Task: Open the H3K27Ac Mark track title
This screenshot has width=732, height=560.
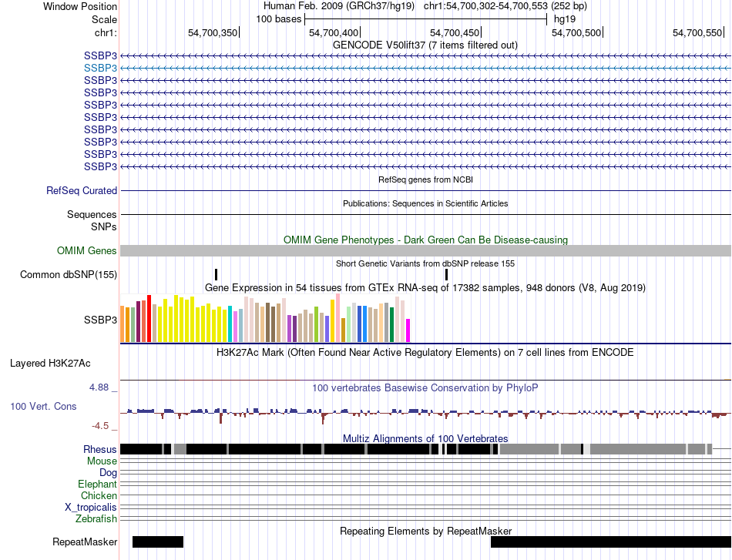Action: click(425, 352)
